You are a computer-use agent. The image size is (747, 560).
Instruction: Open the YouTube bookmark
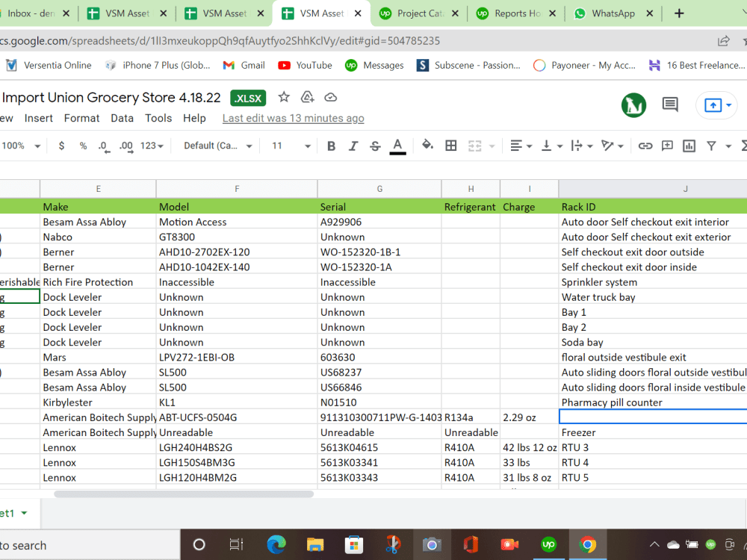tap(305, 65)
